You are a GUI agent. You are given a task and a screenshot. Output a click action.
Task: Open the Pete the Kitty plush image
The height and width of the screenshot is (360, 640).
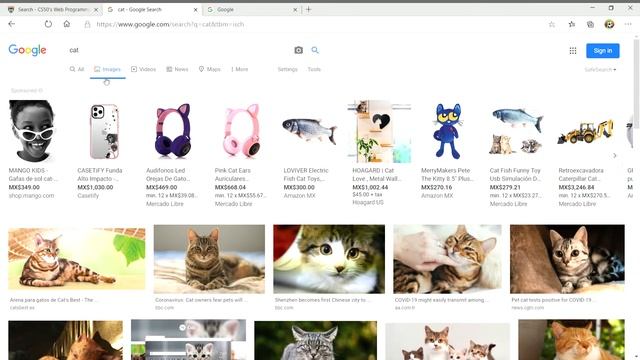pos(448,131)
